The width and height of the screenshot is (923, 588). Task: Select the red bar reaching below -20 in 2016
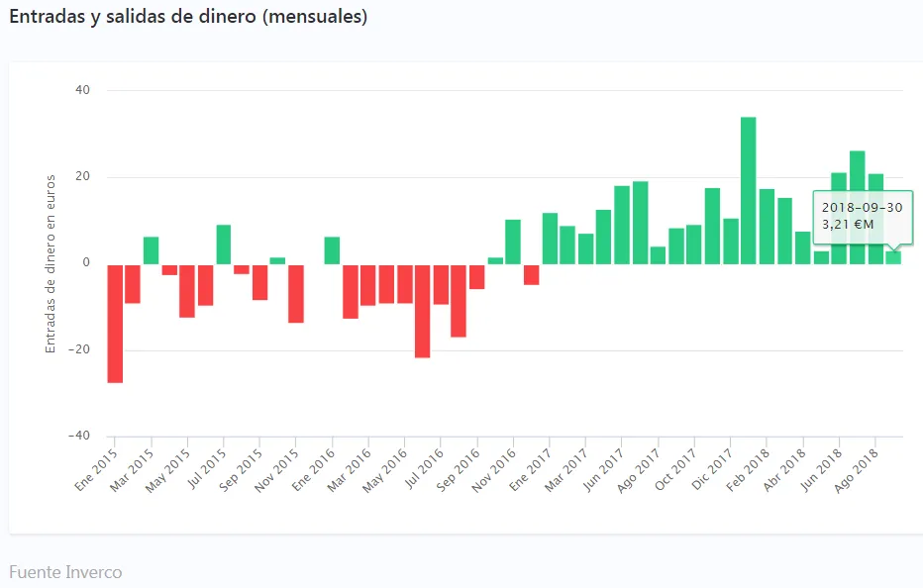[x=422, y=310]
